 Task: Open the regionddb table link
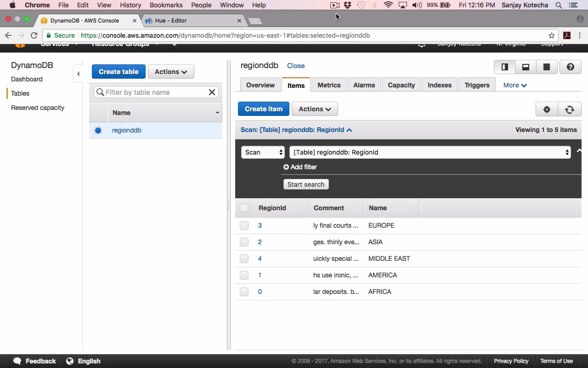tap(127, 130)
